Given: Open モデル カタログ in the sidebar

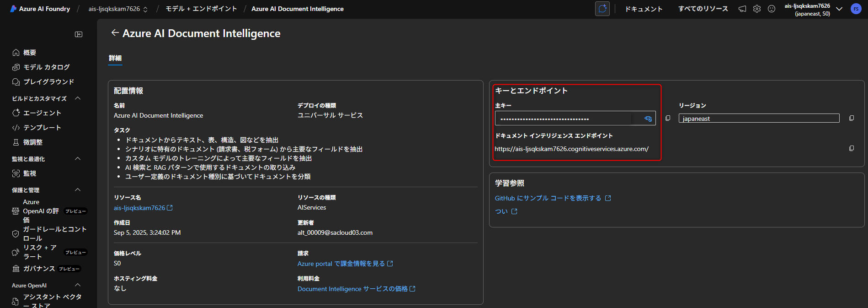Looking at the screenshot, I should pos(46,67).
